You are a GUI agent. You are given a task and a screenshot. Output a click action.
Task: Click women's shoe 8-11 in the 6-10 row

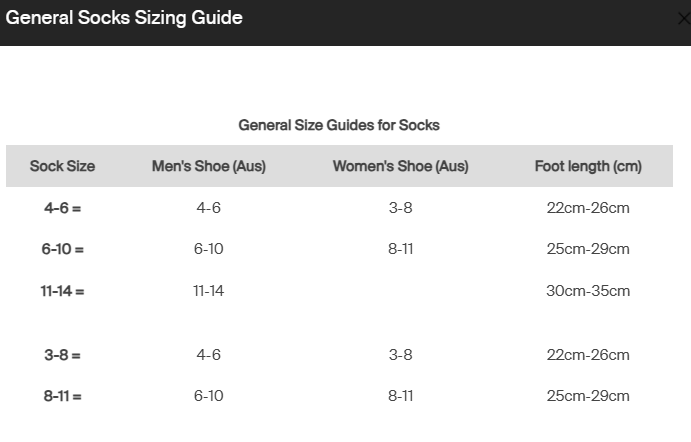(x=401, y=249)
